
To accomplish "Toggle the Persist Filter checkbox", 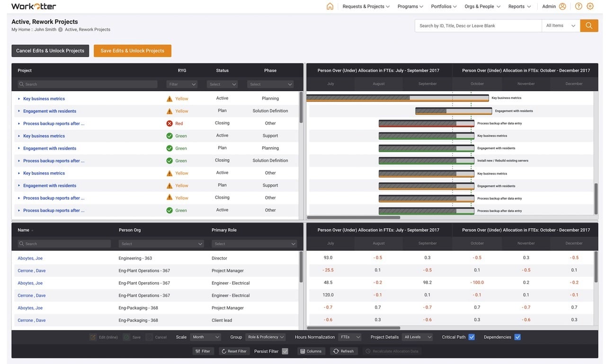I will click(x=285, y=351).
